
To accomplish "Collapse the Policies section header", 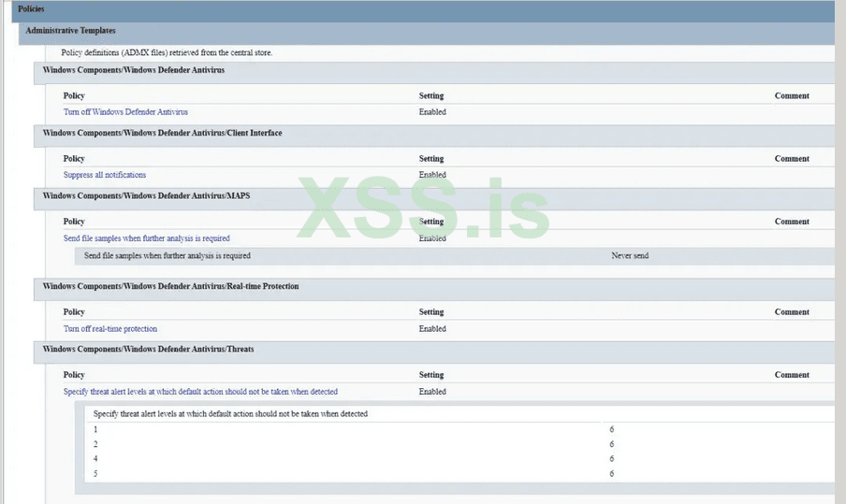I will point(423,11).
